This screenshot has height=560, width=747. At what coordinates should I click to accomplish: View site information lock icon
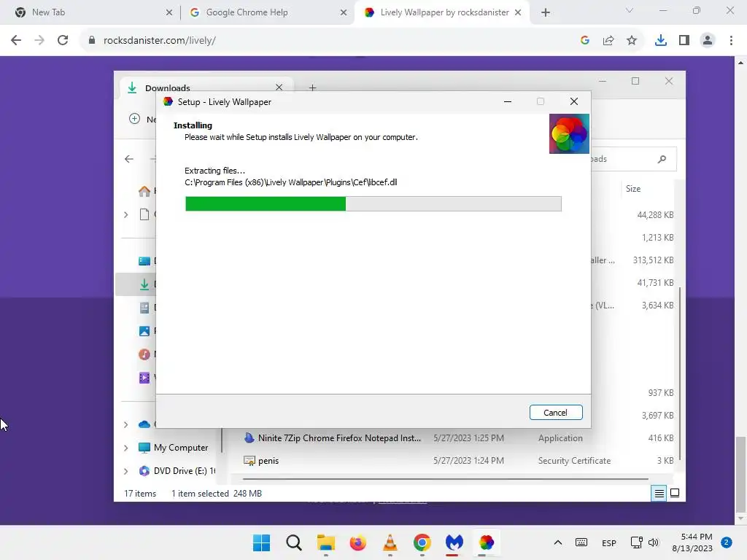(91, 41)
